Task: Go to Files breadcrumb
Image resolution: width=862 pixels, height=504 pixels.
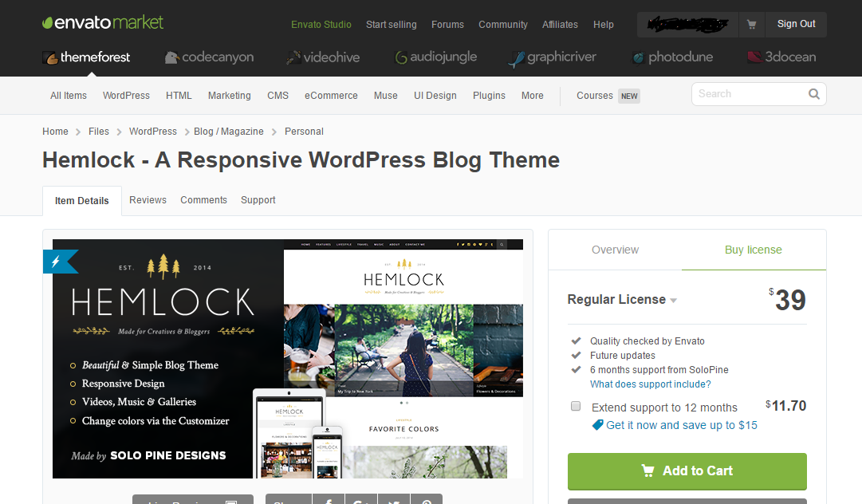Action: click(99, 132)
